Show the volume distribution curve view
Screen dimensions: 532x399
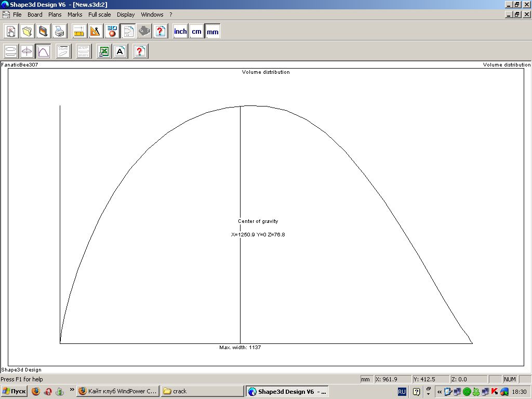coord(43,51)
